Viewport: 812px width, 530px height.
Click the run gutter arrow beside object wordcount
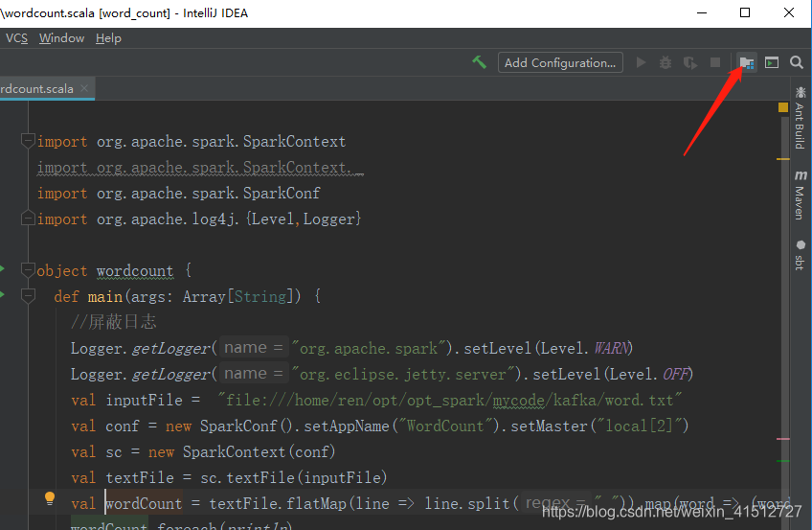point(3,268)
